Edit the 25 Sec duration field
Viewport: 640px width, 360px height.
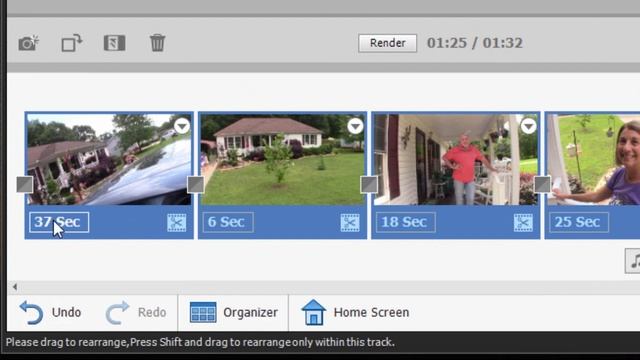coord(579,222)
